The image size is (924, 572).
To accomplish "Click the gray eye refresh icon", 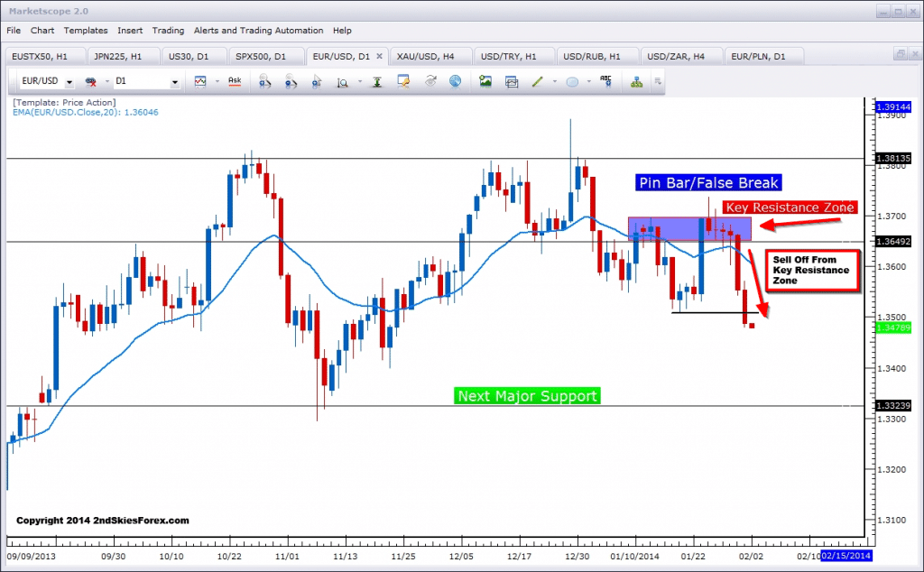I will (430, 81).
